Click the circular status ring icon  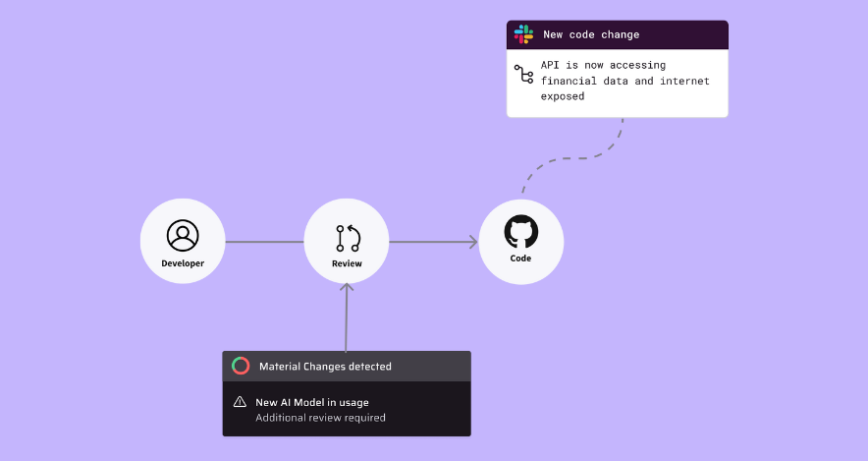click(x=241, y=366)
